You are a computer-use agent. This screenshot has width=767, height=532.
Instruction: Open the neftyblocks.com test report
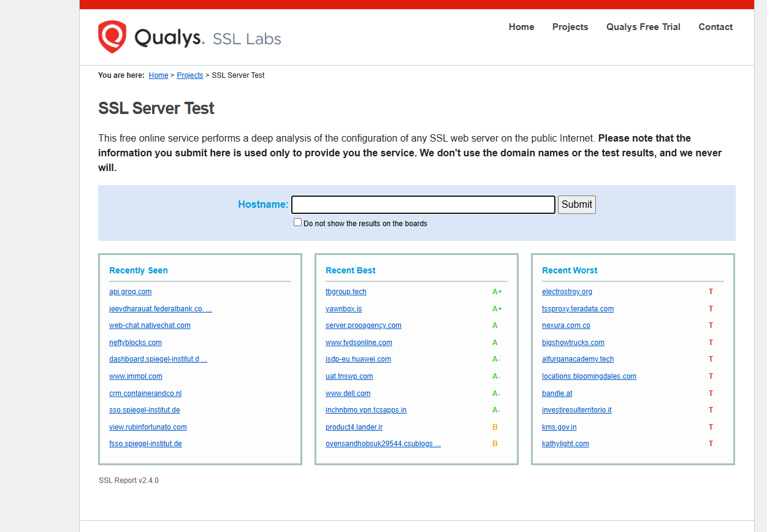(x=135, y=343)
